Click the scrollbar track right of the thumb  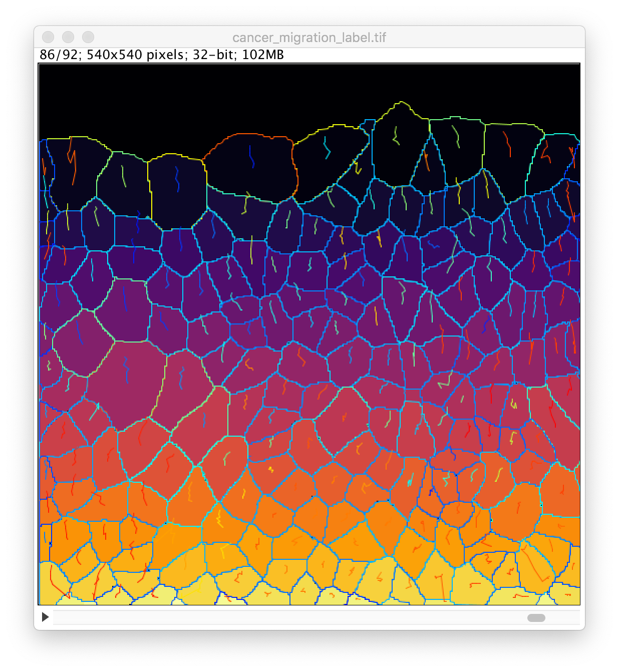point(563,617)
